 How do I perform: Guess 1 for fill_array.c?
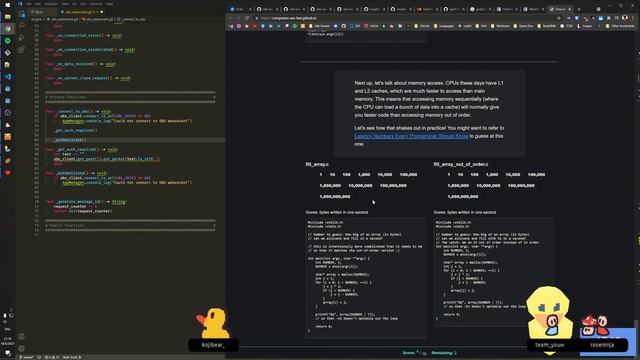(x=321, y=174)
